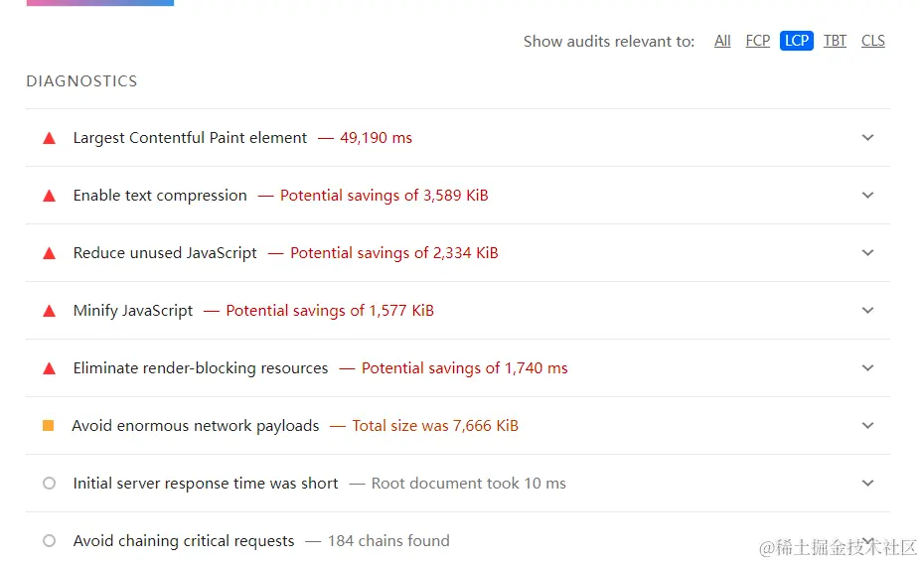Expand Reduce unused JavaScript chevron
The height and width of the screenshot is (564, 924).
867,253
